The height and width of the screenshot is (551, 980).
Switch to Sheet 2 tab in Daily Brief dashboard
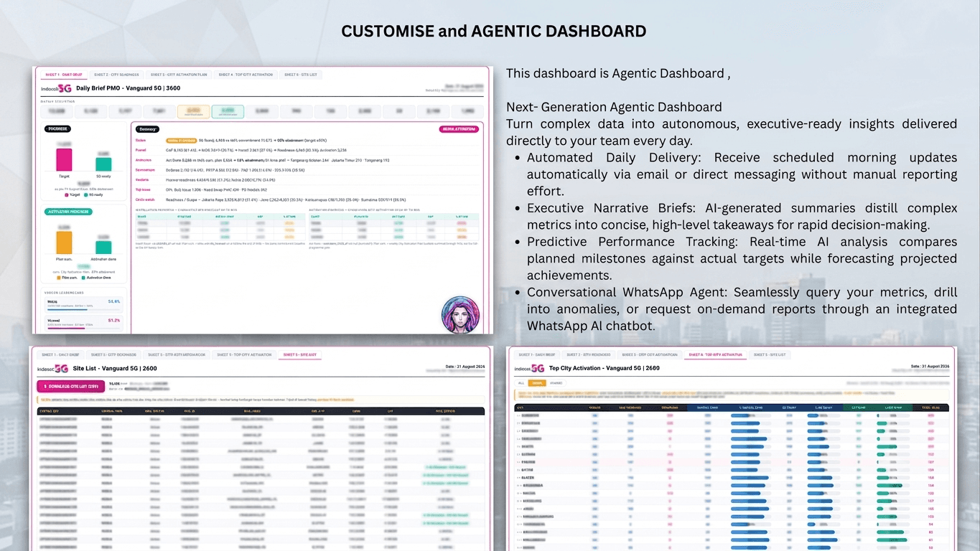(x=115, y=75)
